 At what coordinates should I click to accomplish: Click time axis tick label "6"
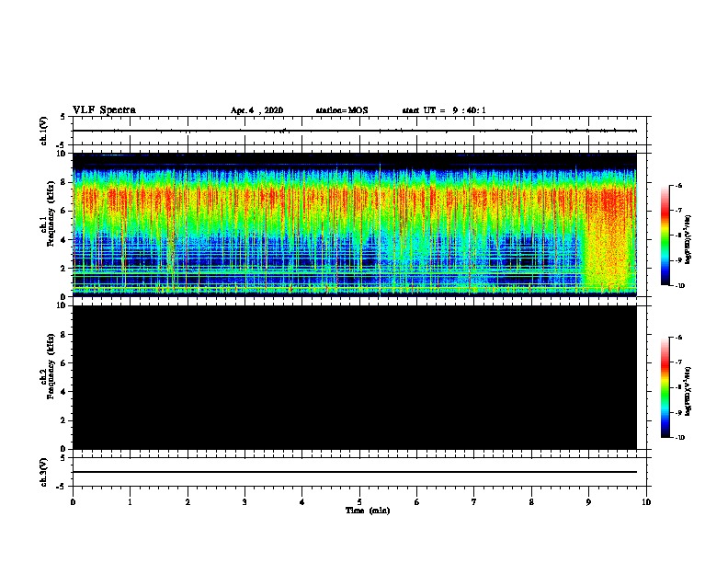(x=416, y=502)
